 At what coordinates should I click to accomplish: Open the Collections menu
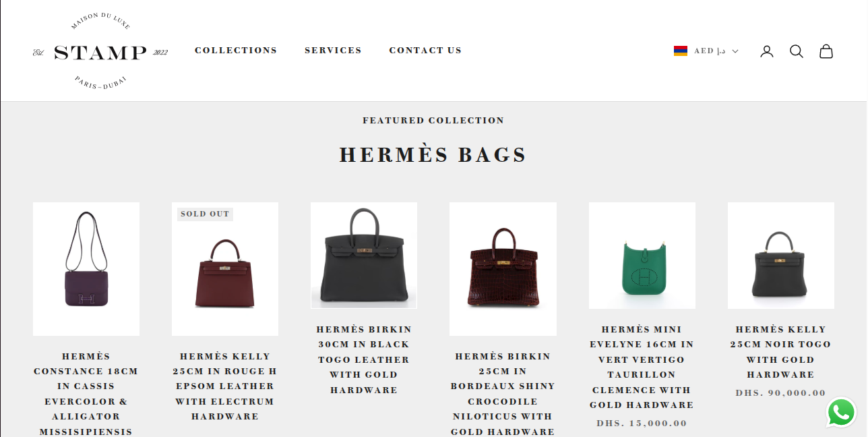(x=236, y=51)
